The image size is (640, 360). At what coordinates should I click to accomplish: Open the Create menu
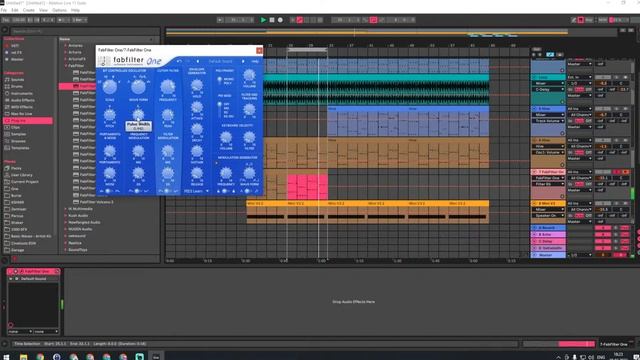(x=29, y=10)
